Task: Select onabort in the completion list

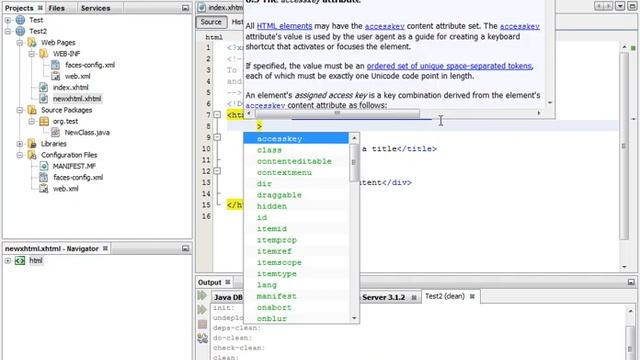Action: coord(296,307)
